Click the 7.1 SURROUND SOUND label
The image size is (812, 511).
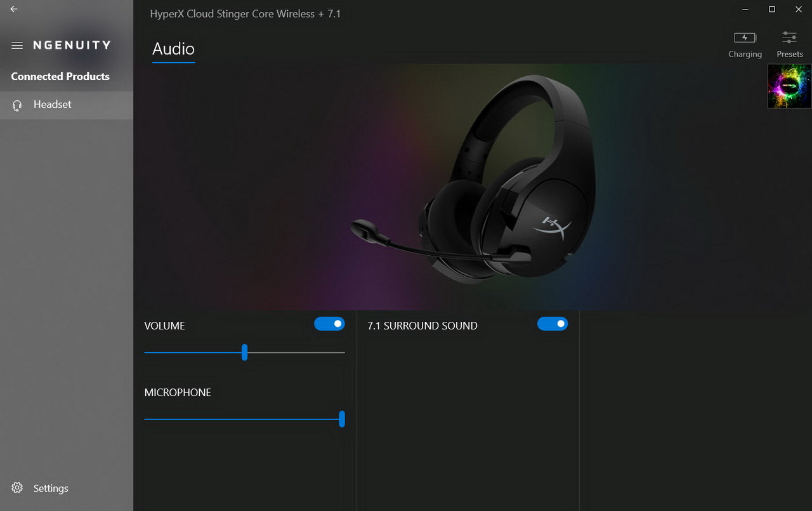[422, 326]
